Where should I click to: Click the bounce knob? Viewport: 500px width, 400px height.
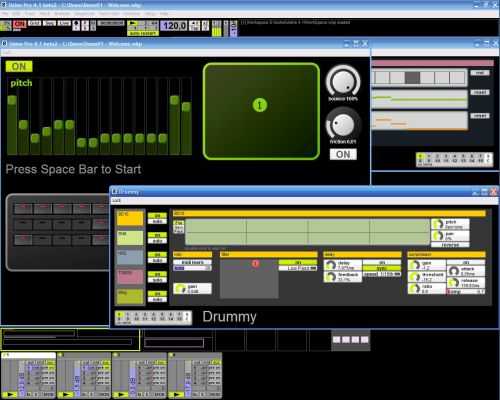pyautogui.click(x=343, y=81)
